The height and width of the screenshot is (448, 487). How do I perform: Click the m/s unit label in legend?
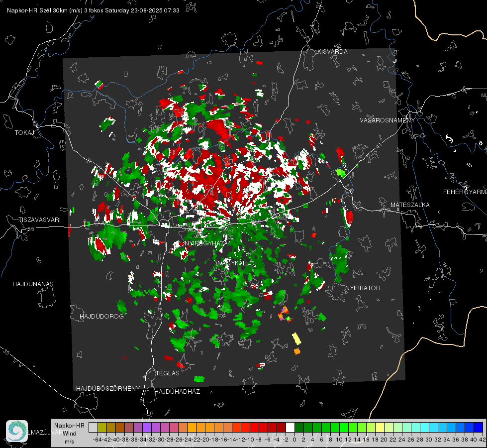[69, 442]
